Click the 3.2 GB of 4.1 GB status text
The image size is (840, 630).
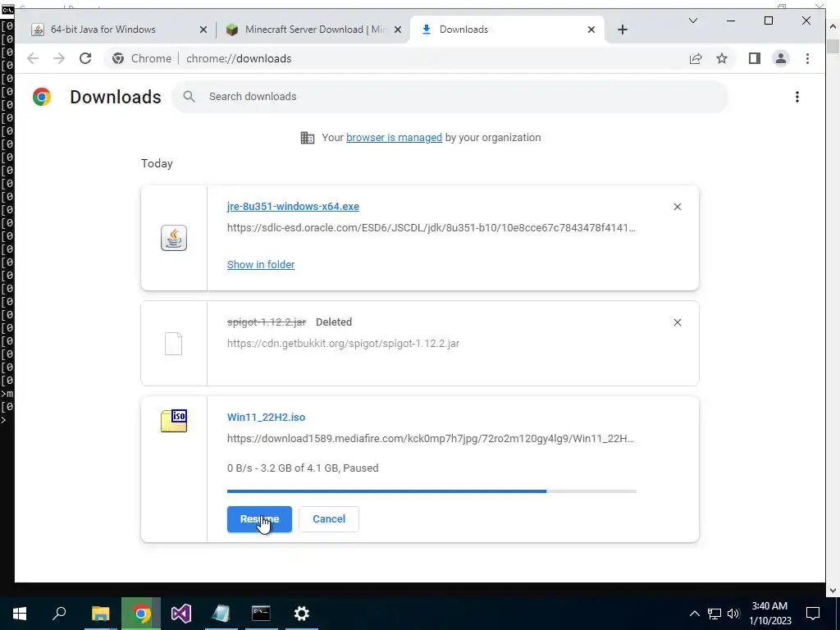tap(303, 468)
